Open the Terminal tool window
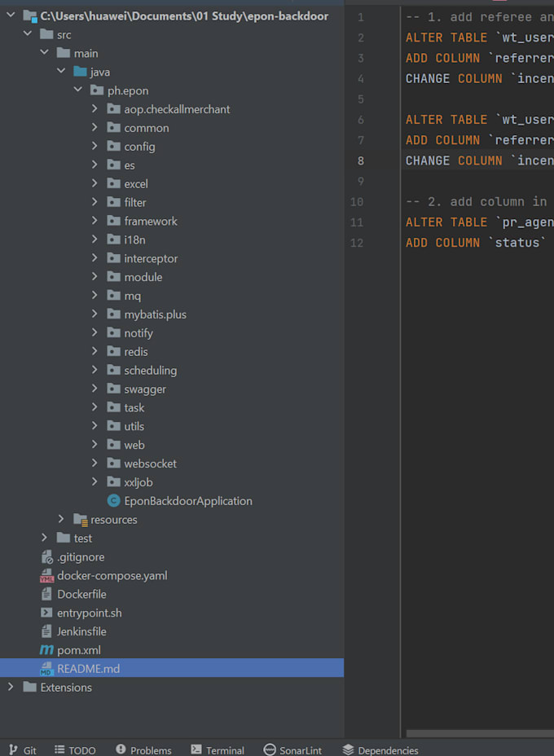 218,749
